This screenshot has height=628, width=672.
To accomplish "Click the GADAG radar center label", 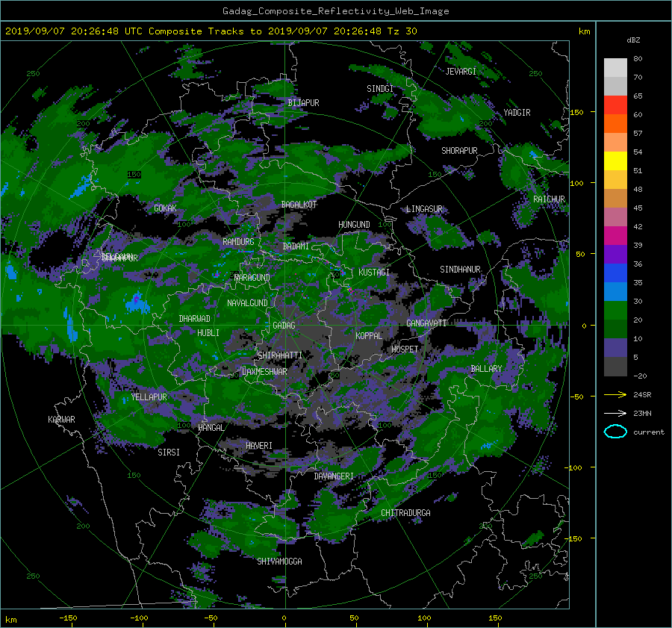I will point(284,326).
